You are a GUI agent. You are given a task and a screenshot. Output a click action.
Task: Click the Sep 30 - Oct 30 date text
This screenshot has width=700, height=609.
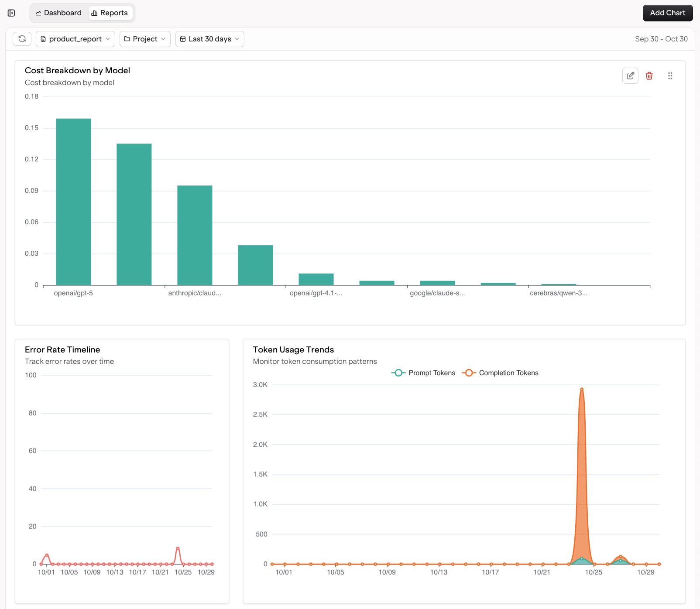point(661,39)
